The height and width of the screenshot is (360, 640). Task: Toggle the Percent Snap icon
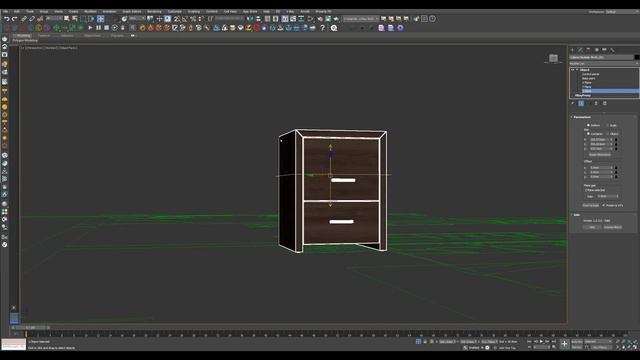pyautogui.click(x=193, y=19)
